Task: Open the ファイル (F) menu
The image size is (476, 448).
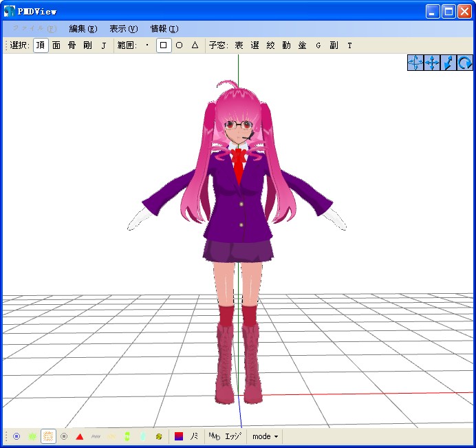Action: click(x=34, y=29)
